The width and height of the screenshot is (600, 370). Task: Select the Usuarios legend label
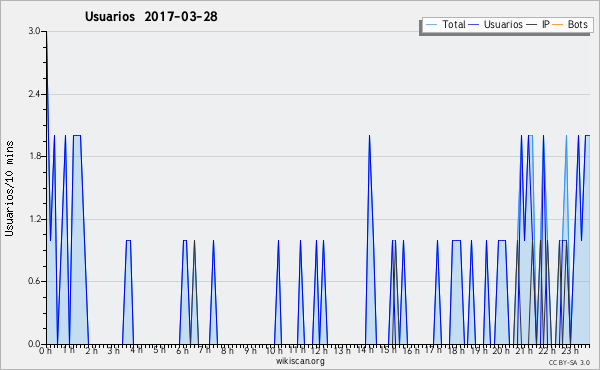[503, 24]
